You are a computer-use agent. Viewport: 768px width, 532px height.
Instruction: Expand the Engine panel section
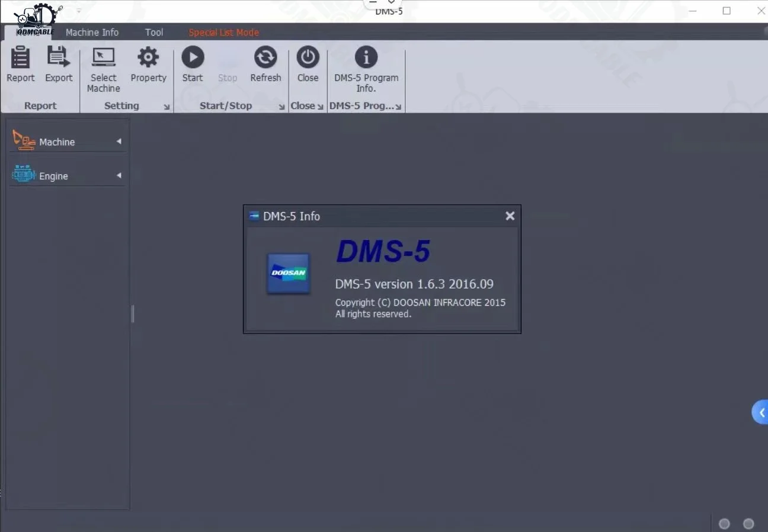[68, 176]
